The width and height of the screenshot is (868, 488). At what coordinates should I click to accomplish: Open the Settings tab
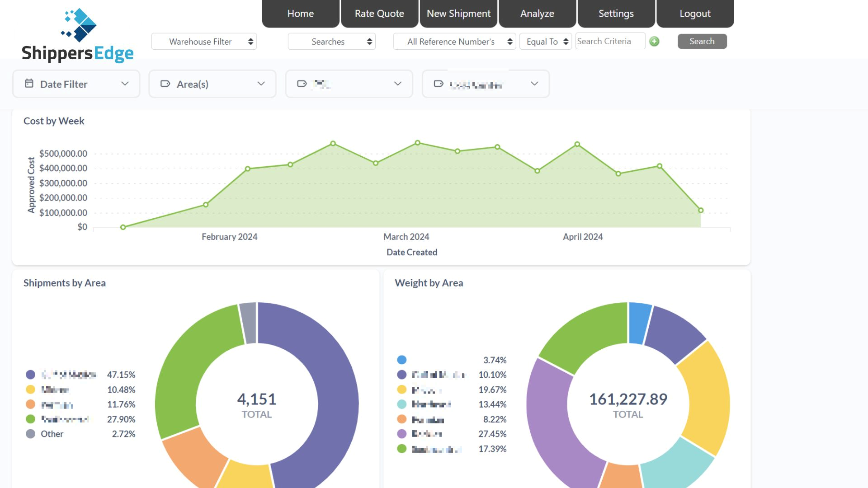tap(616, 14)
